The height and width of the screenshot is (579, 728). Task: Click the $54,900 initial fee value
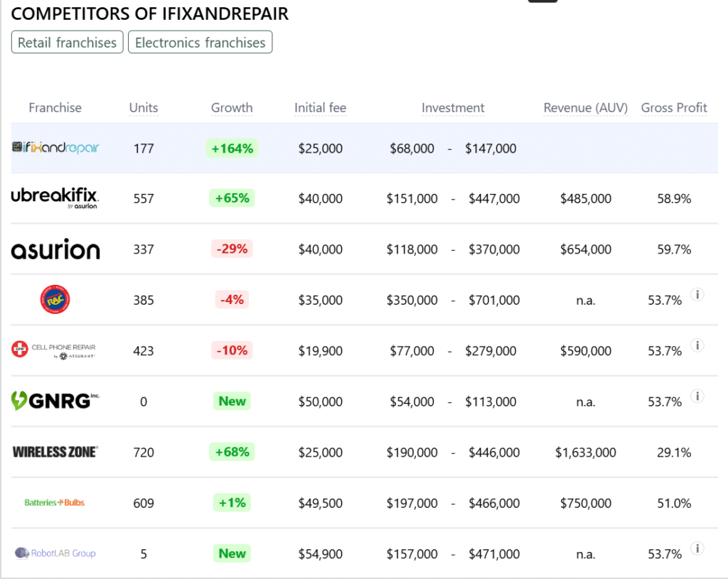pos(321,554)
